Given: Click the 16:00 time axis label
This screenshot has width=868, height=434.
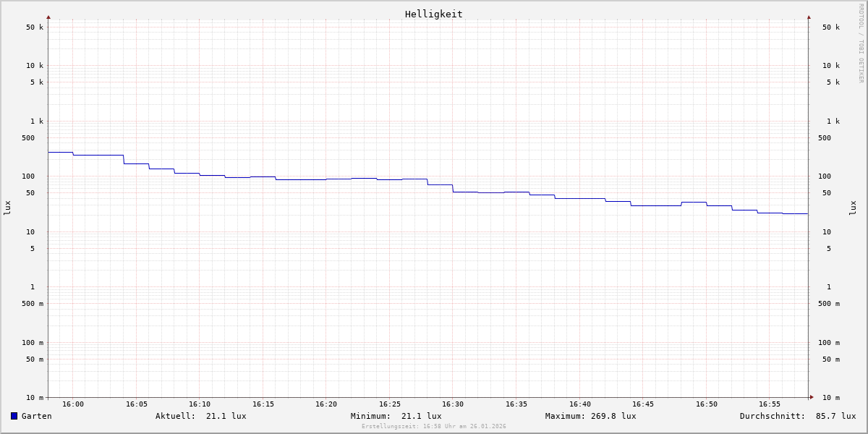Looking at the screenshot, I should 73,404.
